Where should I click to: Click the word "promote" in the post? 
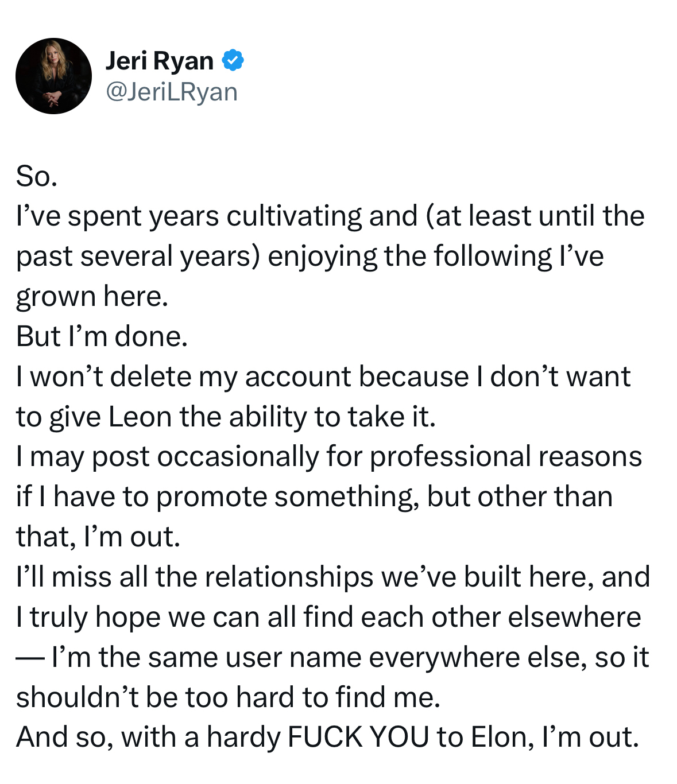pos(211,497)
